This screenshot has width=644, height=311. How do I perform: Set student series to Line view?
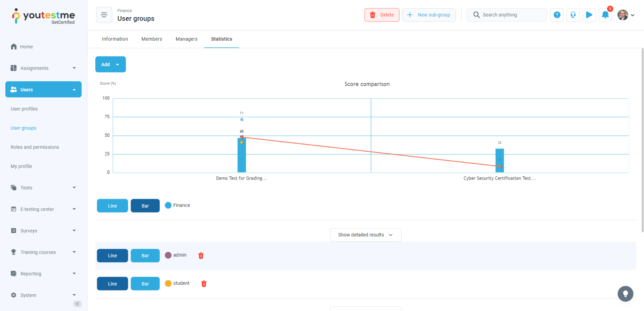pyautogui.click(x=112, y=284)
